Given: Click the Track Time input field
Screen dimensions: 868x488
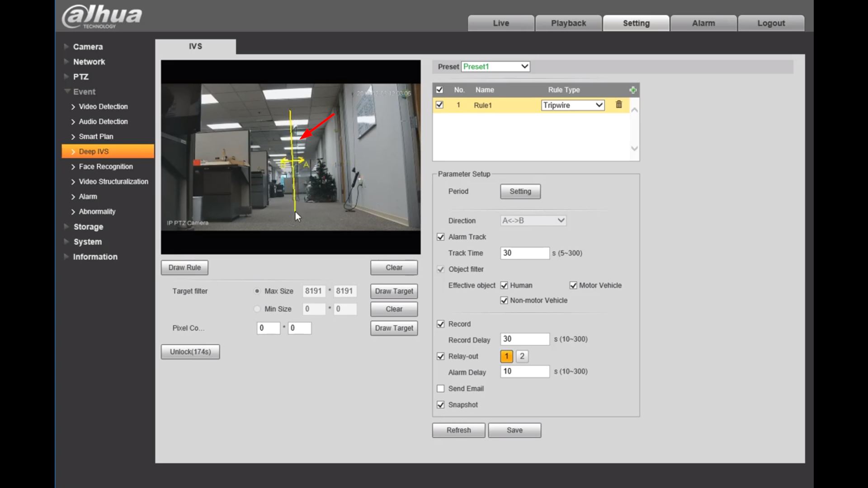Looking at the screenshot, I should [524, 253].
